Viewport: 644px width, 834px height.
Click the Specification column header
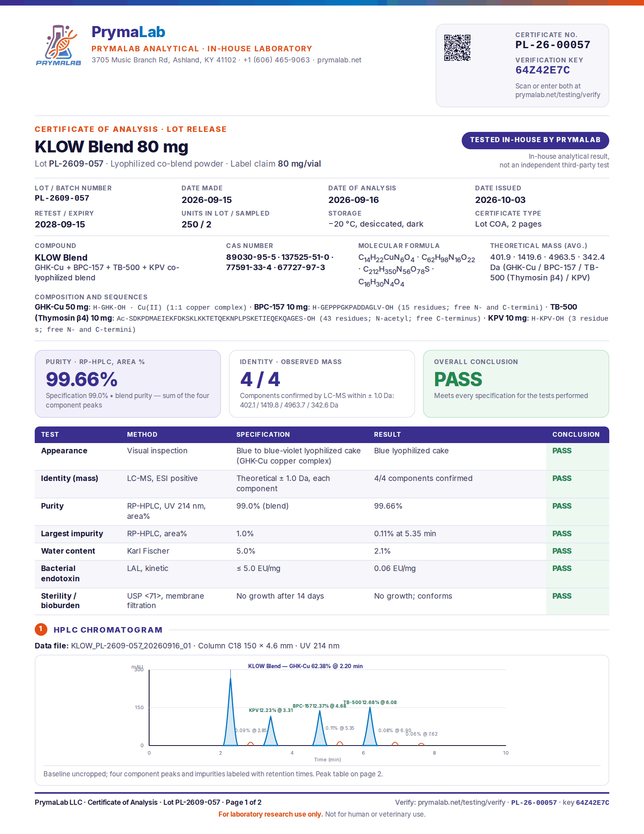pos(263,434)
